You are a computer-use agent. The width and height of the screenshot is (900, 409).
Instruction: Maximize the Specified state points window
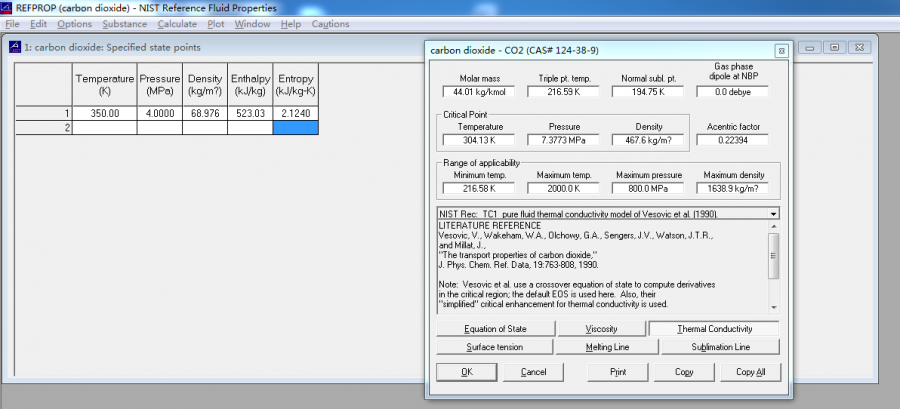[x=835, y=48]
